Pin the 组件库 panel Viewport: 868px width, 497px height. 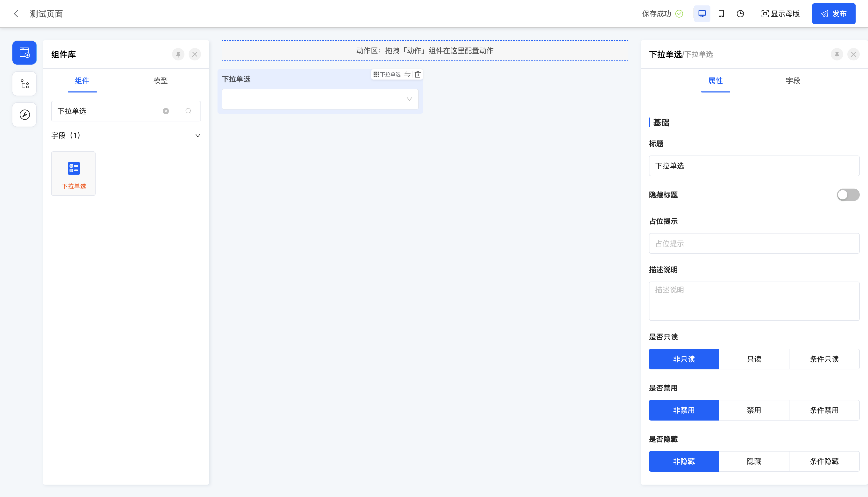(178, 54)
